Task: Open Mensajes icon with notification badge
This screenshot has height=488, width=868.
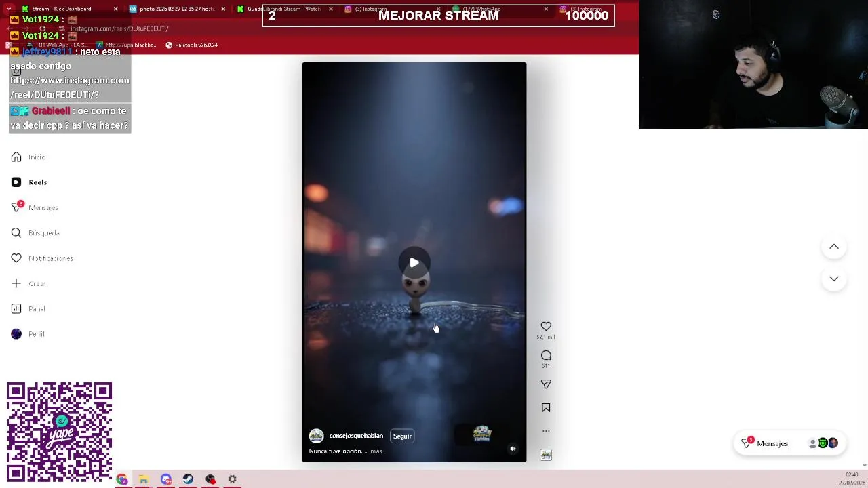Action: [x=16, y=207]
